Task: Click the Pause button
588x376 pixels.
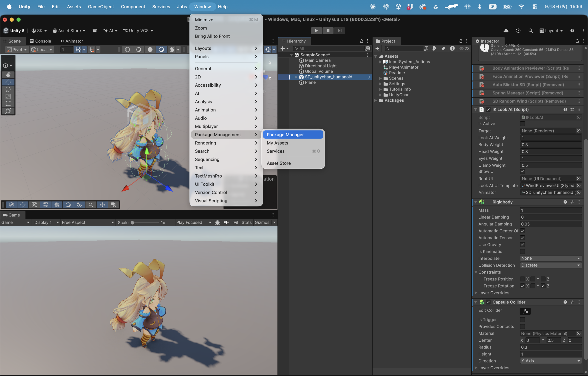Action: [x=328, y=31]
